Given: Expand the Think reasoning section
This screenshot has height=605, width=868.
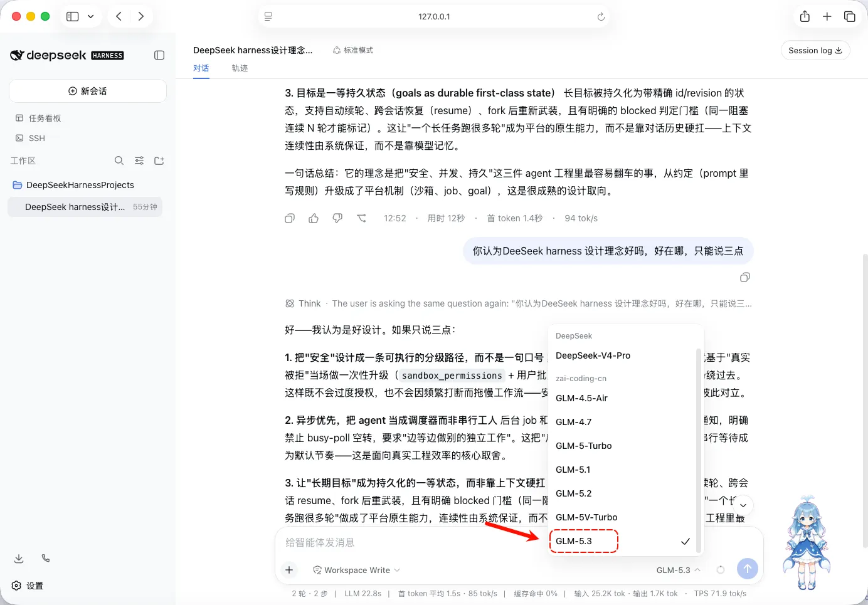Looking at the screenshot, I should click(x=518, y=303).
